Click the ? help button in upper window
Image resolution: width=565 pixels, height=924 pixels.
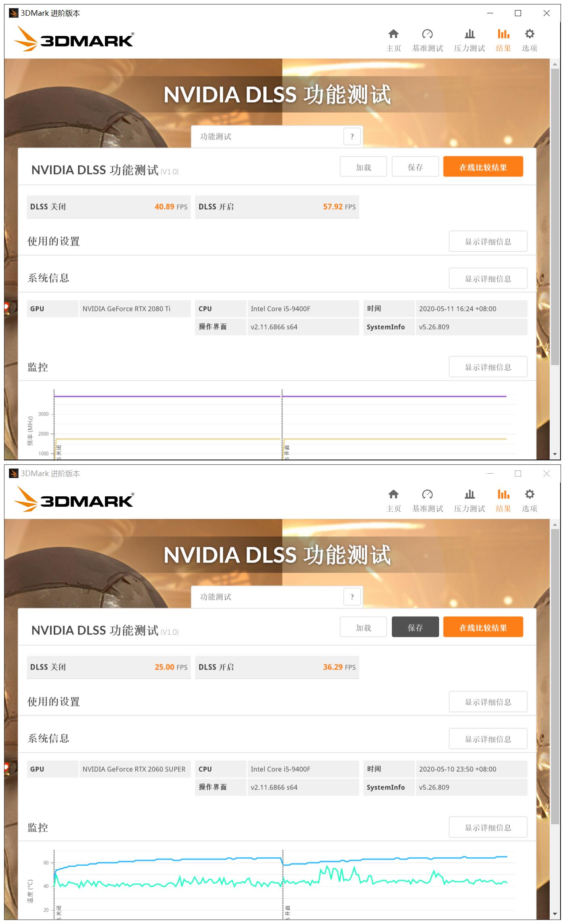[352, 136]
